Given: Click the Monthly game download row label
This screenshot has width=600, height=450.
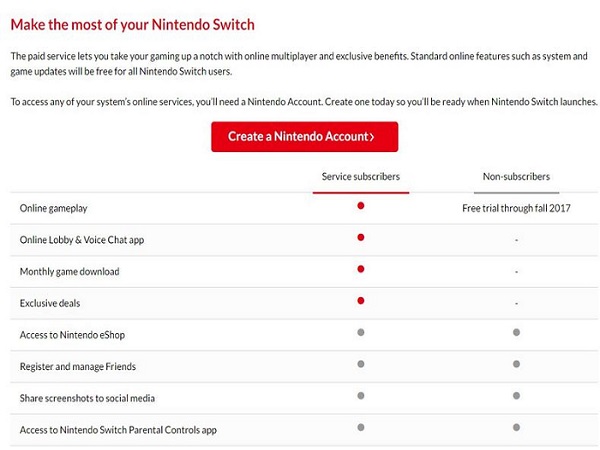Looking at the screenshot, I should [69, 271].
